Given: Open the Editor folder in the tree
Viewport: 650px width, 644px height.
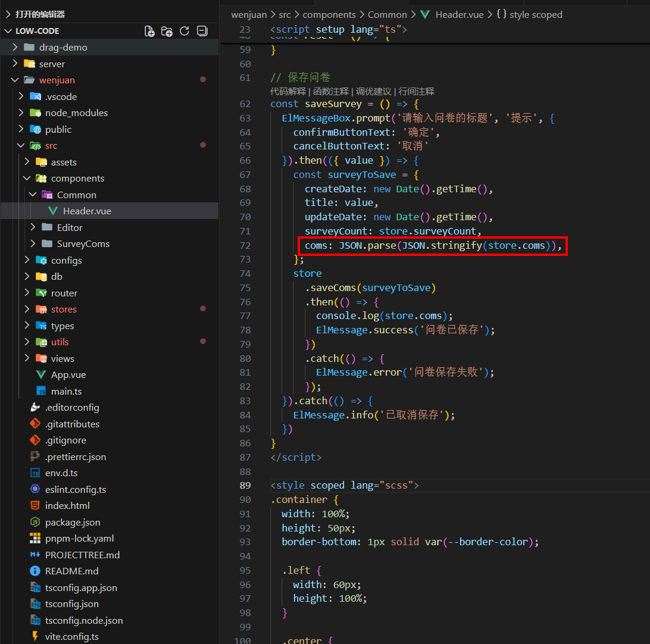Looking at the screenshot, I should (70, 227).
